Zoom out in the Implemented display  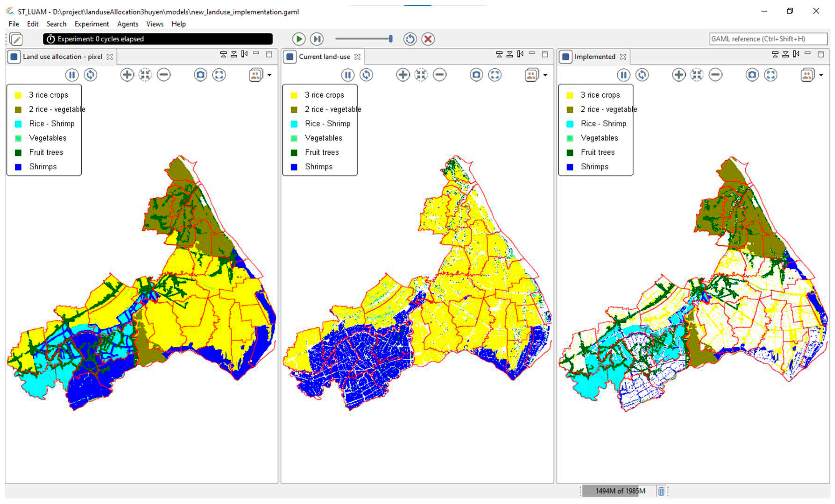click(715, 75)
